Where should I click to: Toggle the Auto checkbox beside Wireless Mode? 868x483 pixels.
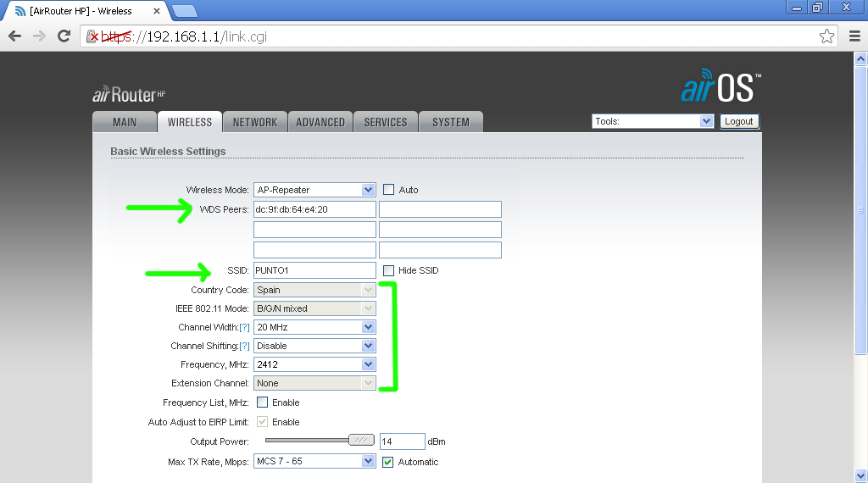coord(388,190)
